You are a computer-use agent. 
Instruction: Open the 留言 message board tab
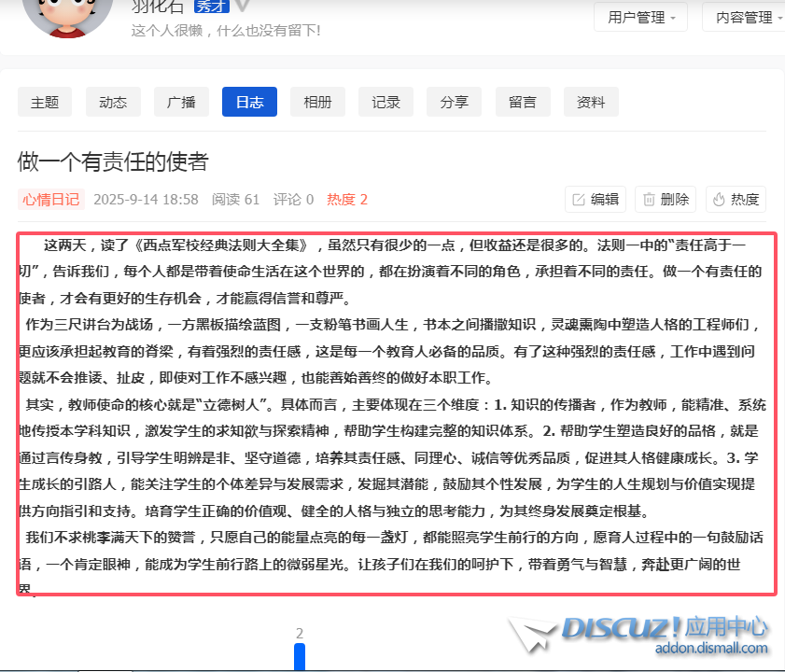(523, 102)
